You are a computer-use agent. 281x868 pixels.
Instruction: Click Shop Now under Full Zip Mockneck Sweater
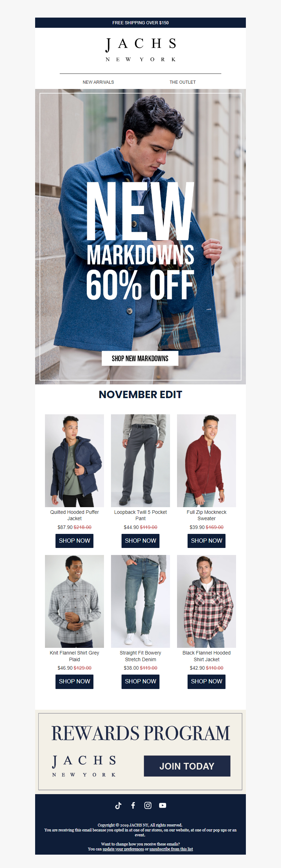(x=207, y=541)
